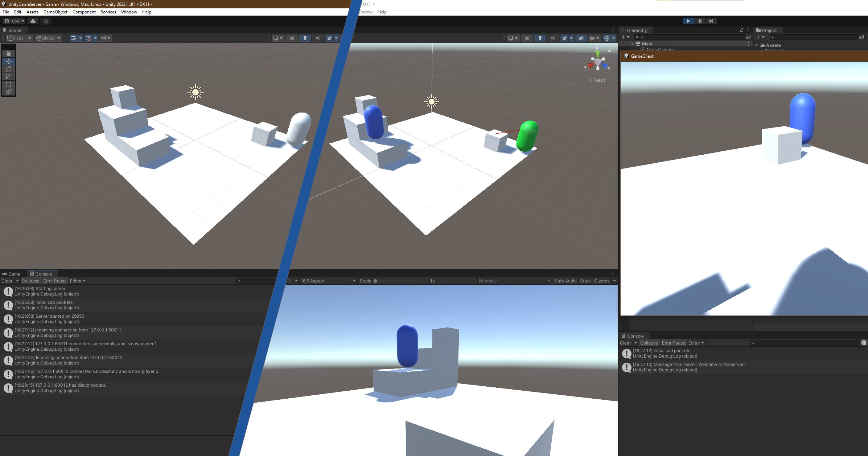Image resolution: width=868 pixels, height=456 pixels.
Task: Open Game view three-dot options menu
Action: (x=613, y=273)
